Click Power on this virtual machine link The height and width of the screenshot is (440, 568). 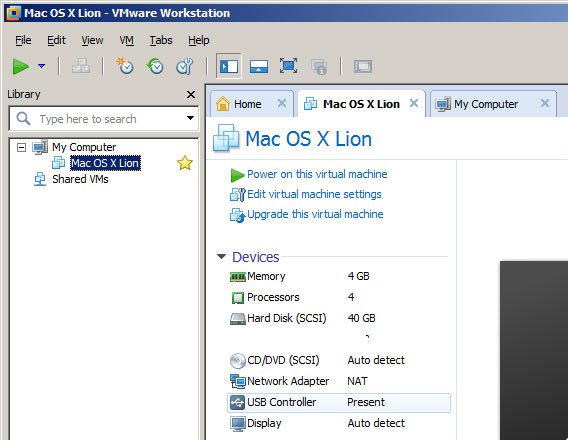[317, 174]
